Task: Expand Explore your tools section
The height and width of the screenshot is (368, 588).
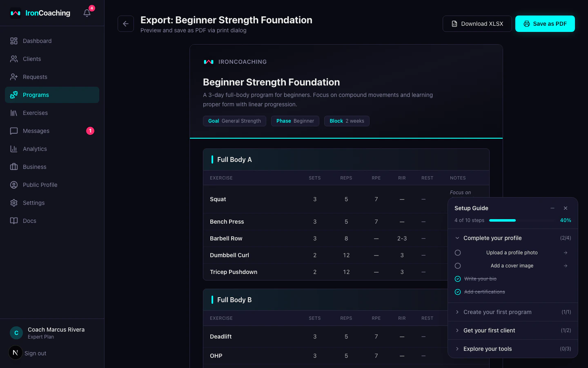Action: coord(513,349)
